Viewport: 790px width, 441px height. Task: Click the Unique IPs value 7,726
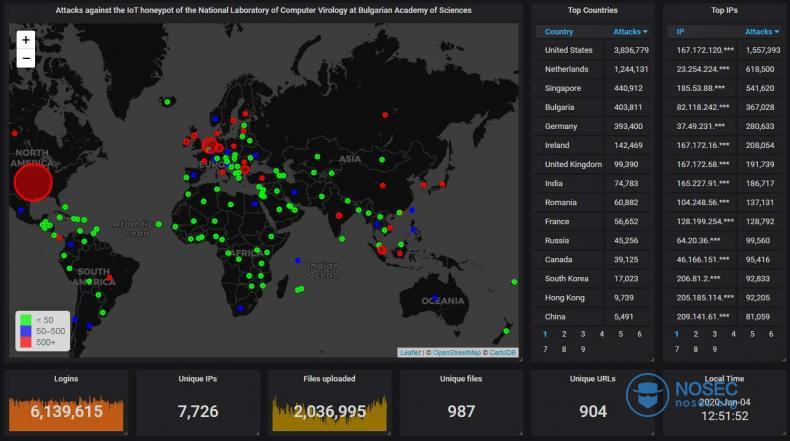tap(198, 411)
